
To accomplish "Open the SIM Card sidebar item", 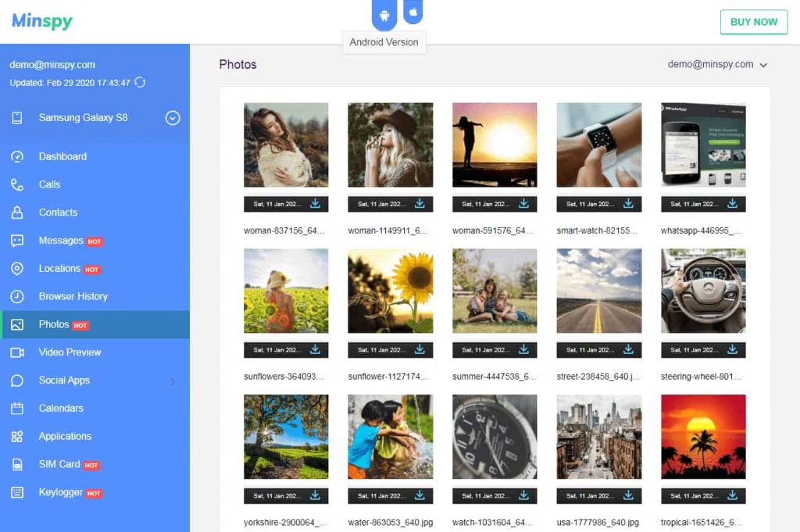I will [59, 464].
